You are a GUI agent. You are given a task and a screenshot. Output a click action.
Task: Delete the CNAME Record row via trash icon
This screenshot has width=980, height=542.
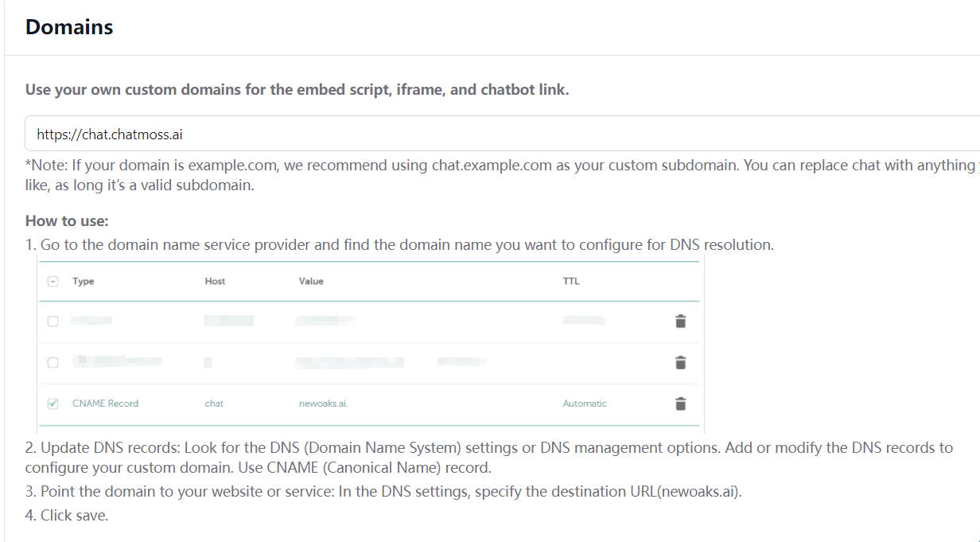(680, 404)
